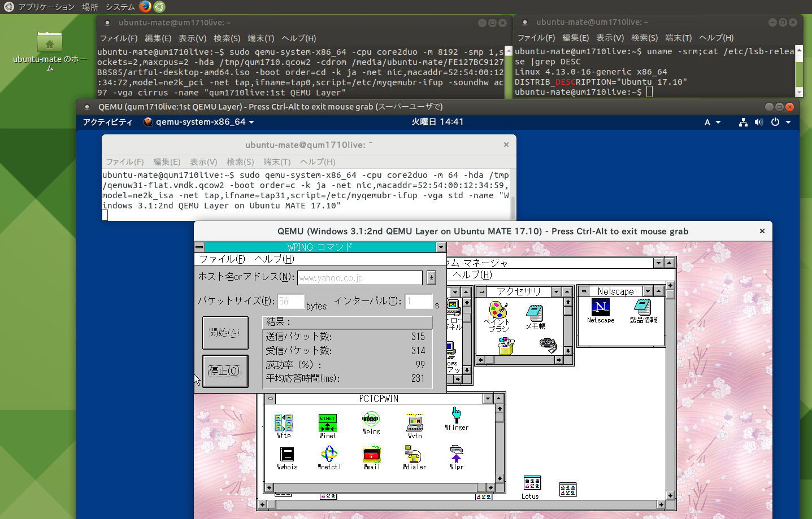The image size is (812, 519).
Task: Click the アクセサリ horizontal scroll thumb
Action: 490,360
